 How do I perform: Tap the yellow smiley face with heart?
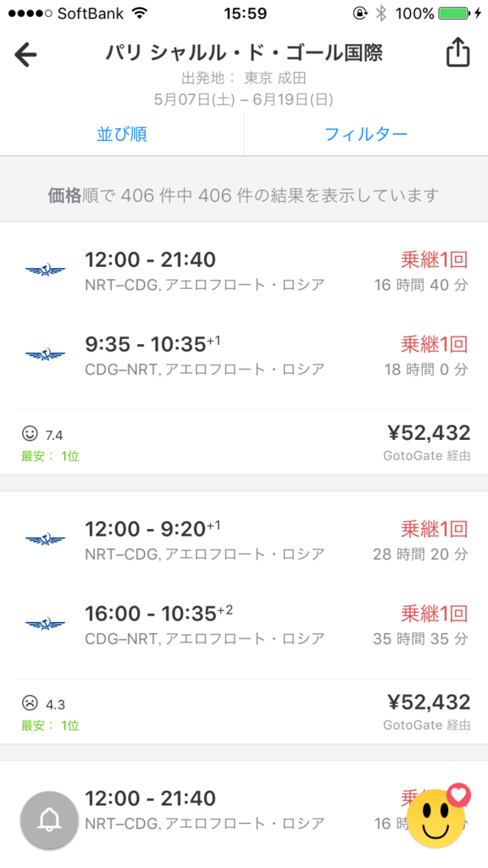point(437,817)
